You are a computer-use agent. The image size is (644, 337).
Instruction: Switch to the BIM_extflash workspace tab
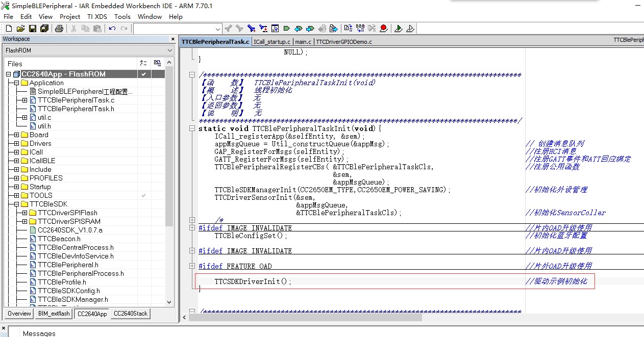click(54, 314)
